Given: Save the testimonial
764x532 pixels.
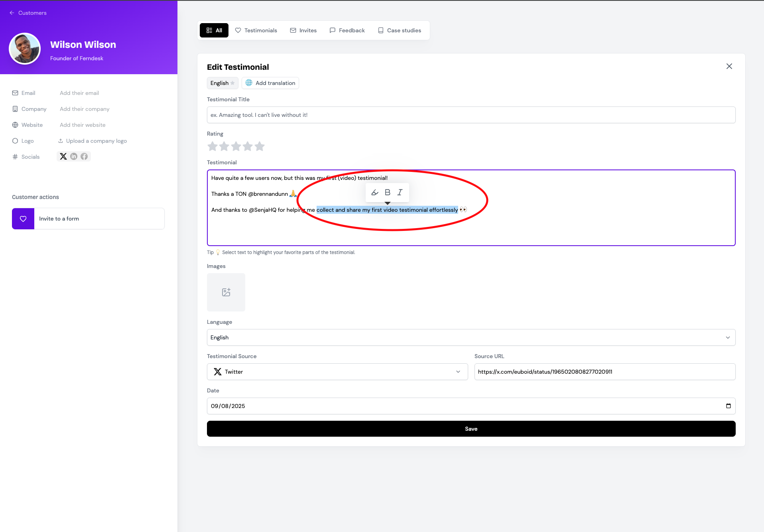Looking at the screenshot, I should (471, 429).
